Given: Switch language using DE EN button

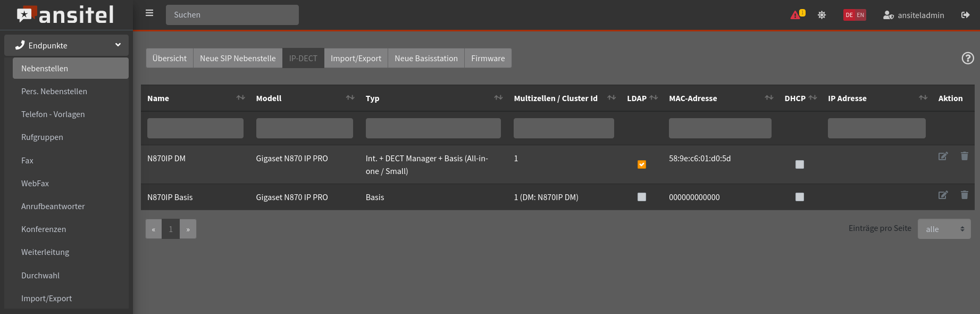Looking at the screenshot, I should [x=855, y=15].
